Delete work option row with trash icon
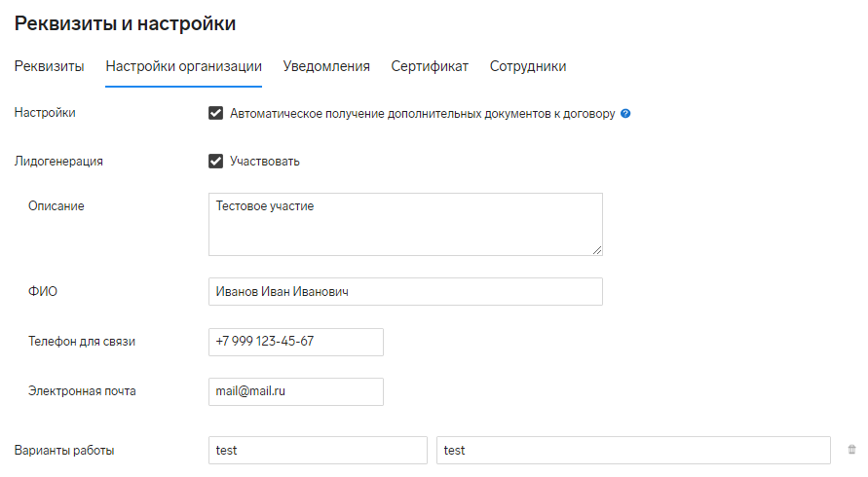 pyautogui.click(x=851, y=450)
